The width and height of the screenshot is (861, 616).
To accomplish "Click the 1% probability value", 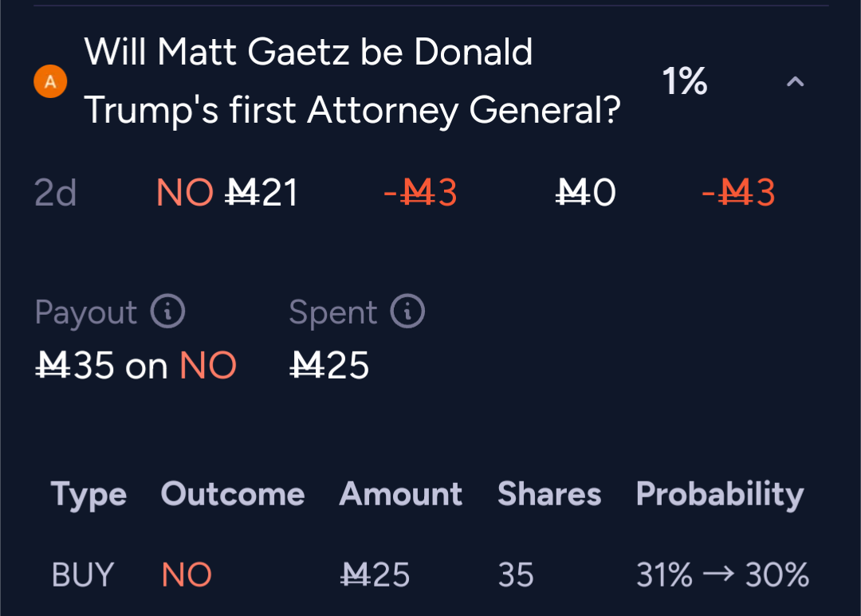I will (685, 81).
